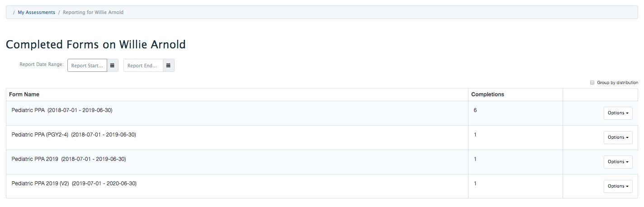Click the Completions column header
644x207 pixels.
click(x=488, y=94)
